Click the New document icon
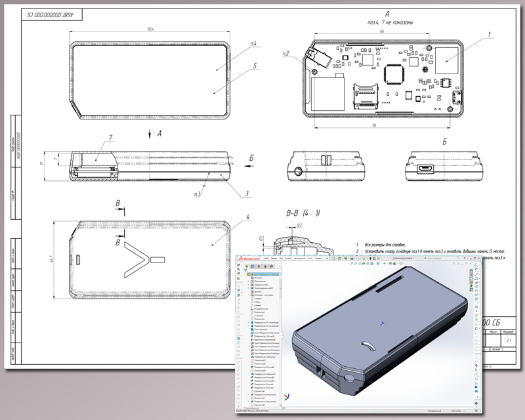 (333, 258)
